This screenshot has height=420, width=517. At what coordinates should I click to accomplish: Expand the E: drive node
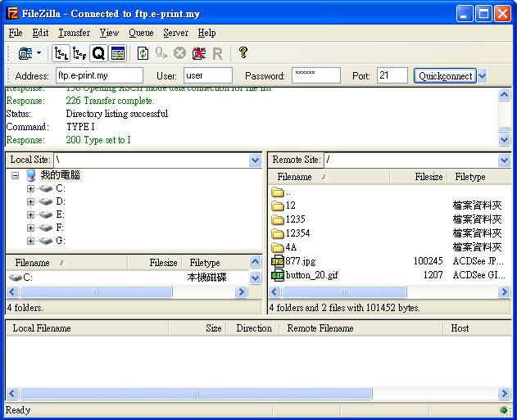click(30, 215)
